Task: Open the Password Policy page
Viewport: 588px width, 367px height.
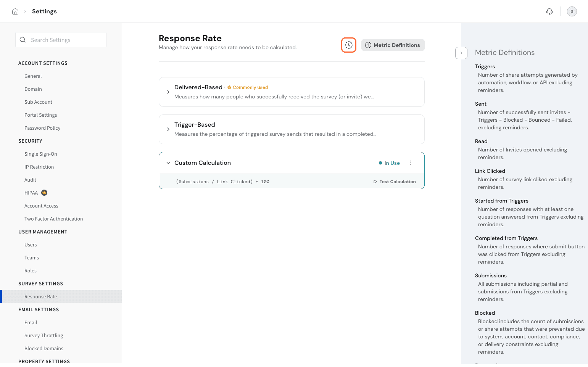Action: pos(42,128)
